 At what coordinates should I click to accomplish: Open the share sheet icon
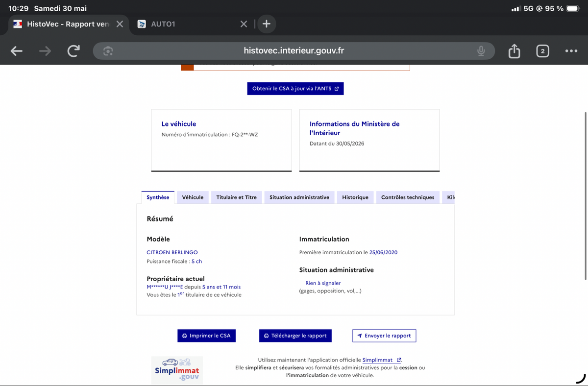[514, 50]
